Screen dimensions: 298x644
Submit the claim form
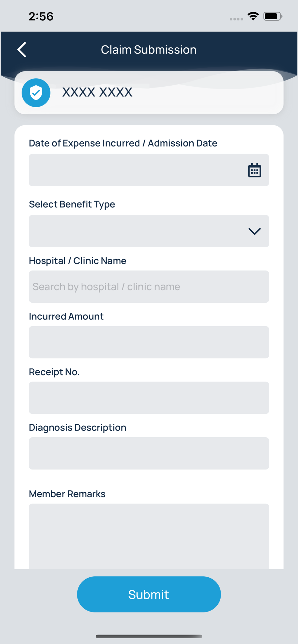coord(149,594)
